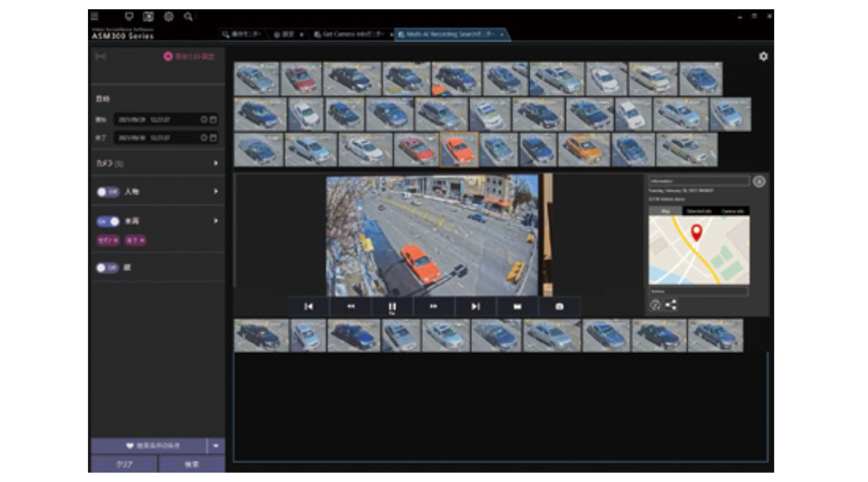Click the pink collation list setting button
The height and width of the screenshot is (482, 868).
click(x=189, y=56)
